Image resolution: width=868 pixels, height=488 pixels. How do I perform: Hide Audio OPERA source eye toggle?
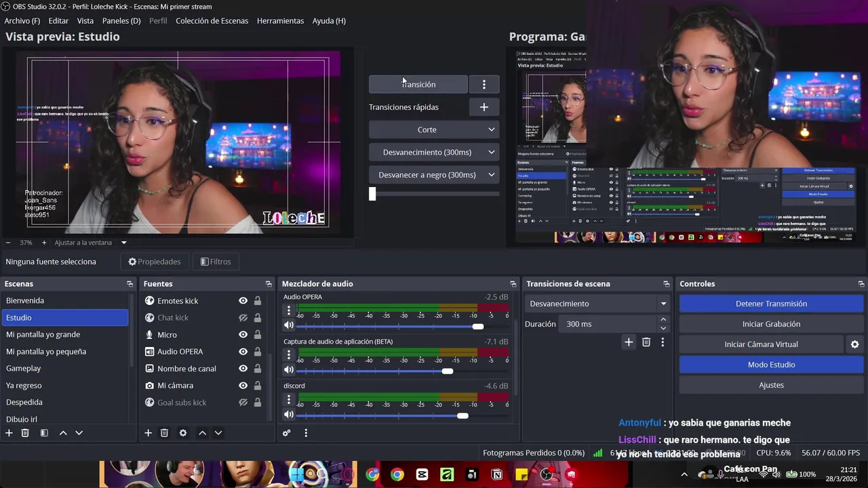(243, 352)
